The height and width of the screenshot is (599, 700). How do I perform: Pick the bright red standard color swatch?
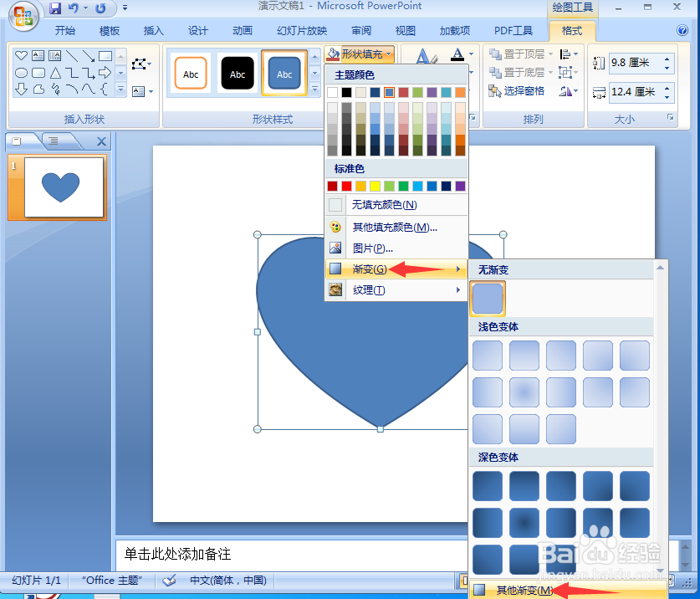[346, 186]
